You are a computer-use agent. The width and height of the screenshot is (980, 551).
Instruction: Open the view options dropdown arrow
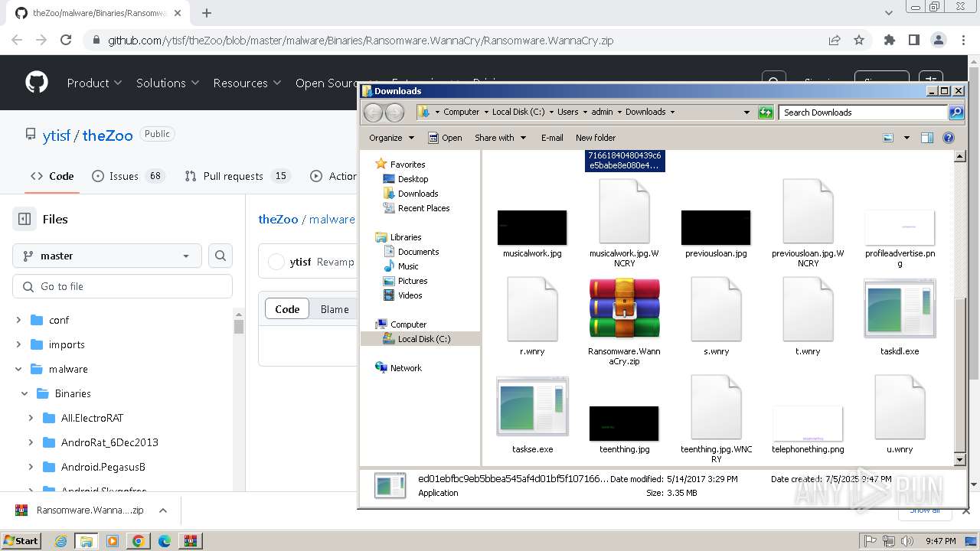[906, 138]
